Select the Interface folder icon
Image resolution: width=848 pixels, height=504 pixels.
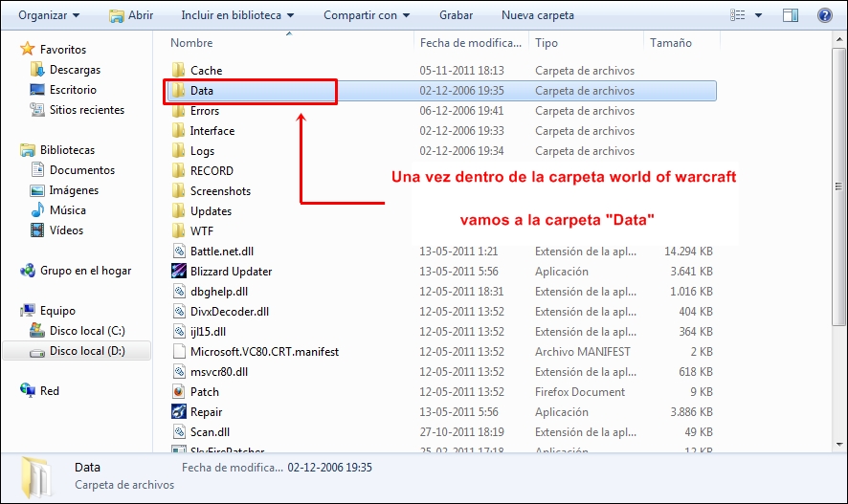[x=178, y=131]
